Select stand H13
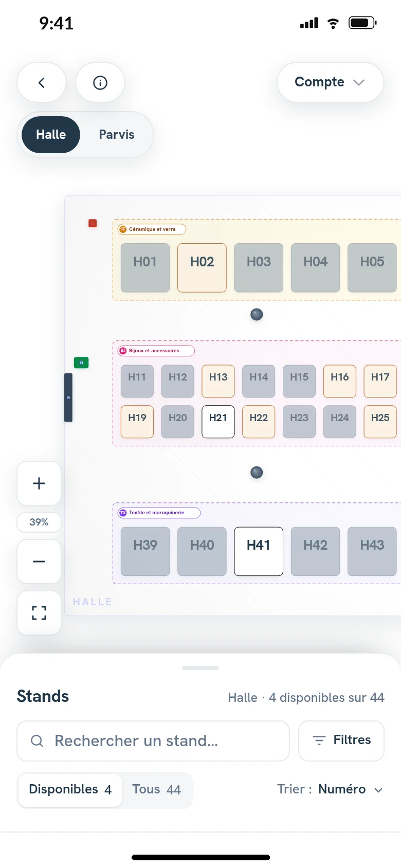Viewport: 401px width, 868px height. 218,381
